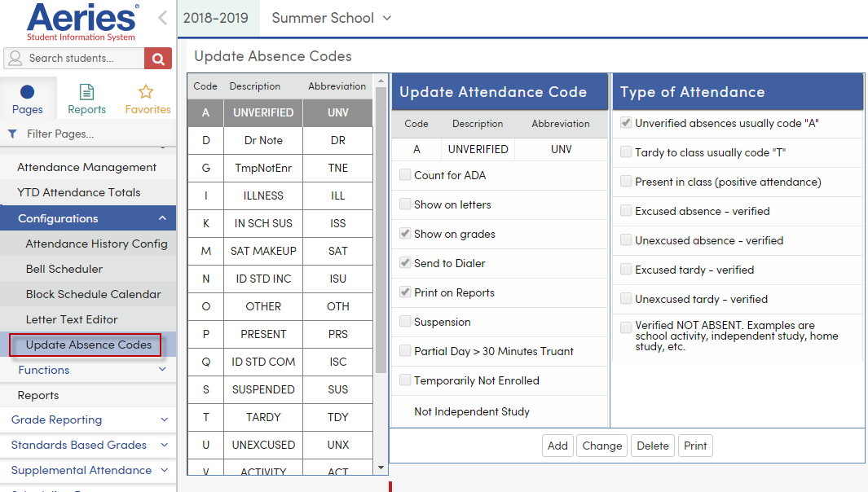Check Unexcused absence - verified

[626, 240]
